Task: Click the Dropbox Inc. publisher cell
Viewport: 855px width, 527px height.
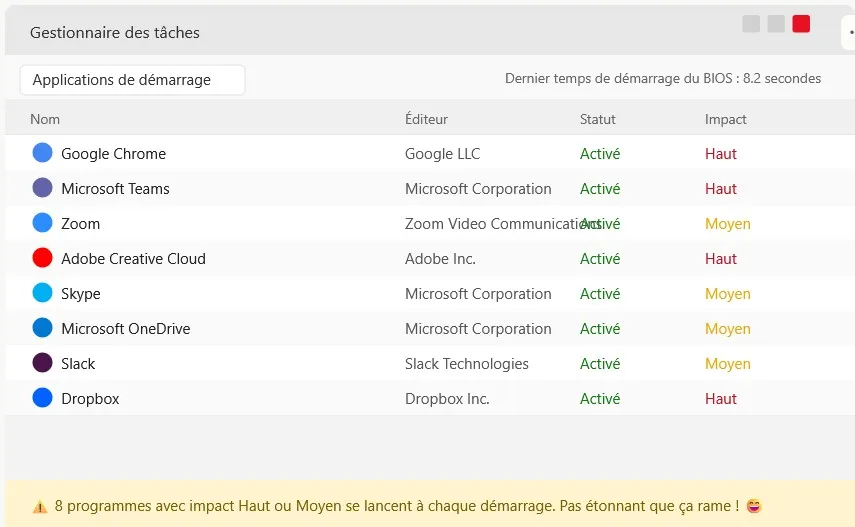Action: (x=447, y=399)
